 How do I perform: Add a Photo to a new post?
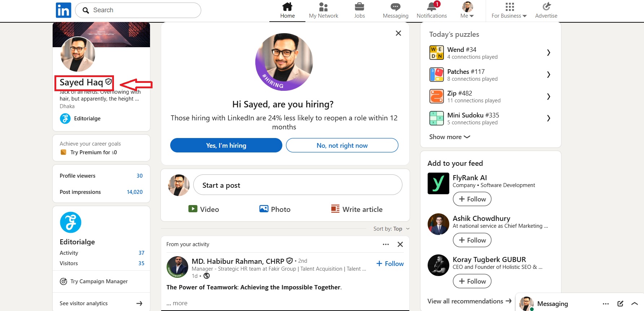(275, 209)
